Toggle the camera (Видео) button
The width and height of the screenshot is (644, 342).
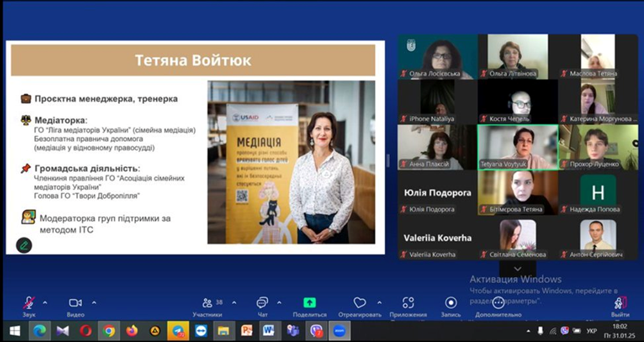[75, 303]
